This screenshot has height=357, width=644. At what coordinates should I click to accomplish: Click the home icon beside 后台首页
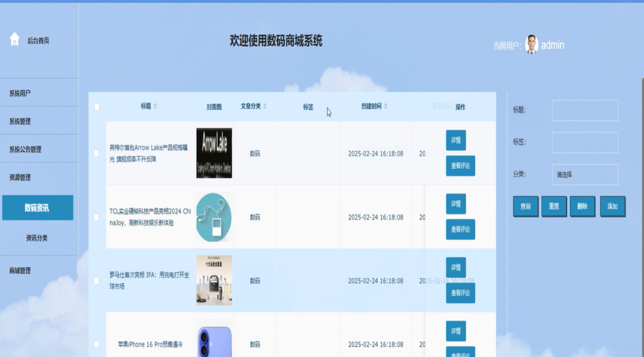click(x=15, y=39)
